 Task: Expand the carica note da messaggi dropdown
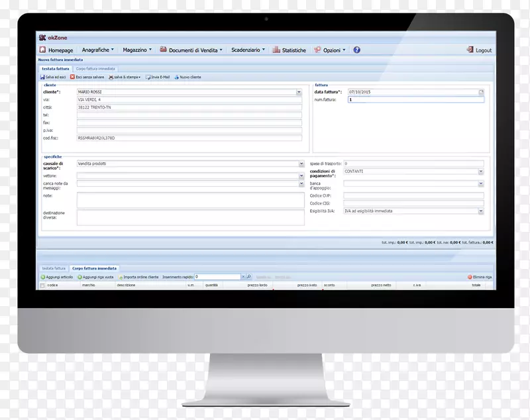pyautogui.click(x=301, y=184)
